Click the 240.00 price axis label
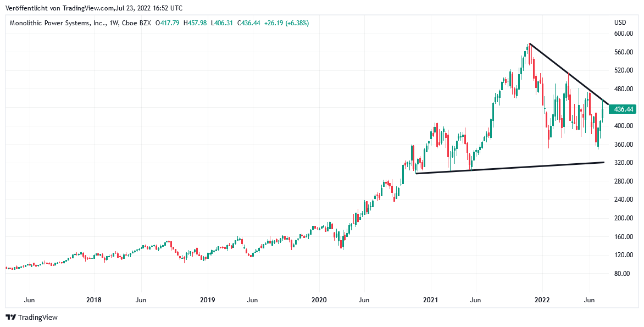The height and width of the screenshot is (327, 644). point(623,199)
